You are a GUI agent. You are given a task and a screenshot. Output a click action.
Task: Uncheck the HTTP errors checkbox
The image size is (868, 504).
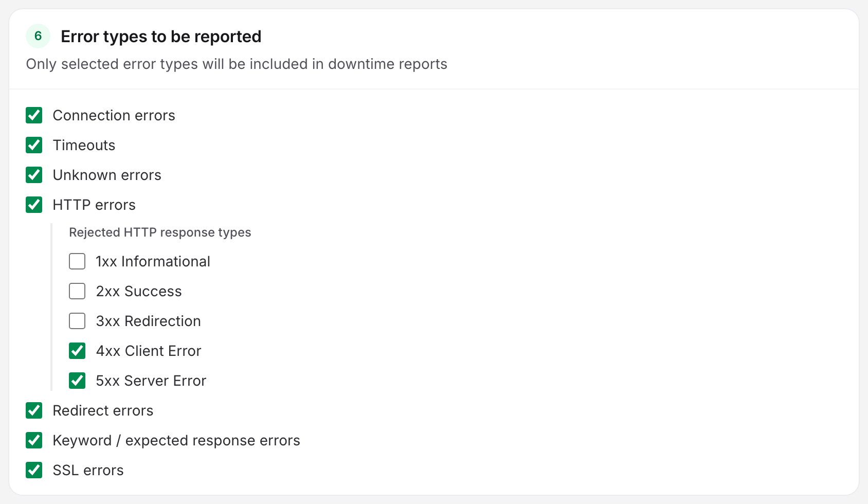click(34, 205)
